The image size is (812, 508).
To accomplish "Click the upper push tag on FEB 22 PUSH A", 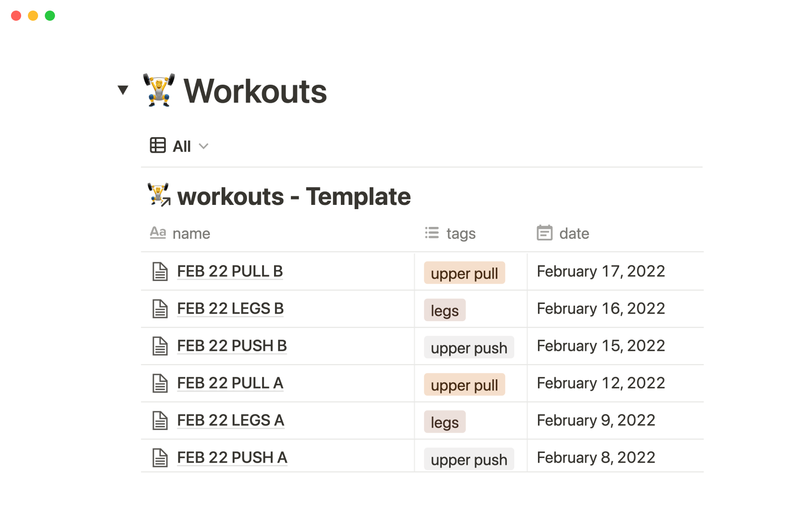I will [469, 459].
